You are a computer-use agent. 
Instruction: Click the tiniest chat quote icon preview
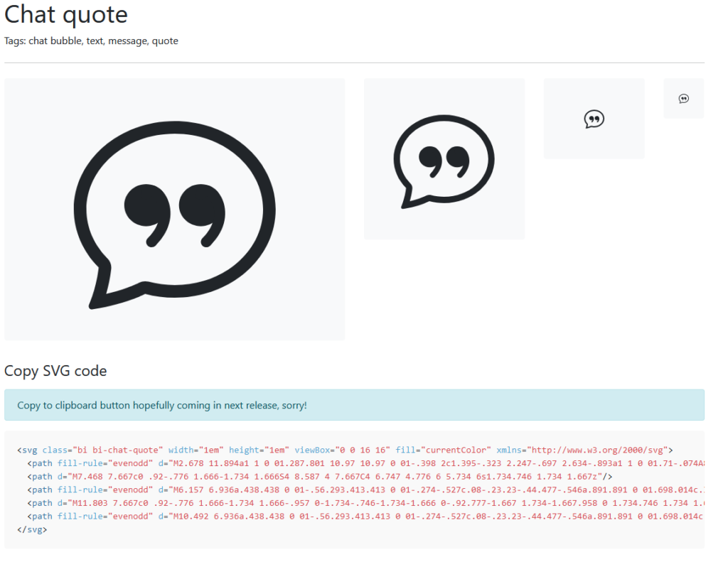pos(683,99)
